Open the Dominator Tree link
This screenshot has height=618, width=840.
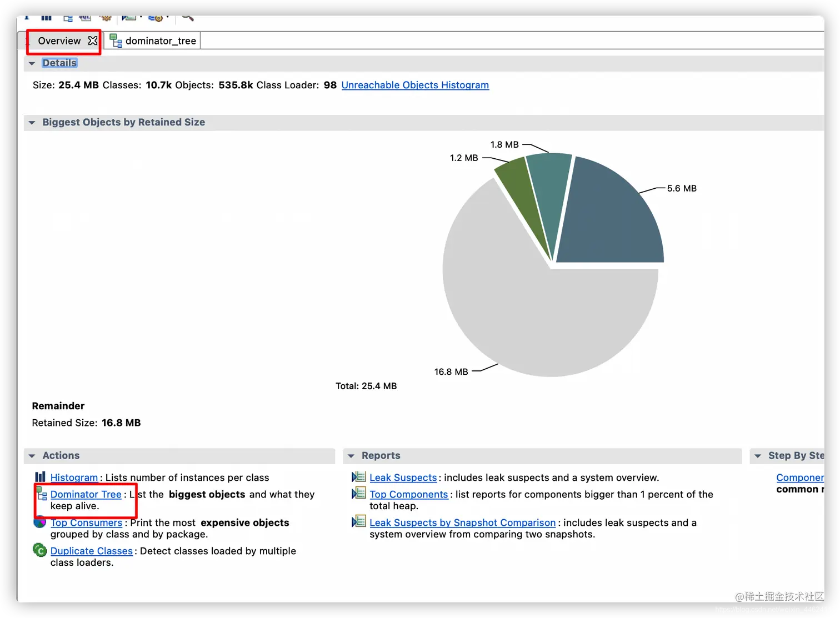pos(86,494)
